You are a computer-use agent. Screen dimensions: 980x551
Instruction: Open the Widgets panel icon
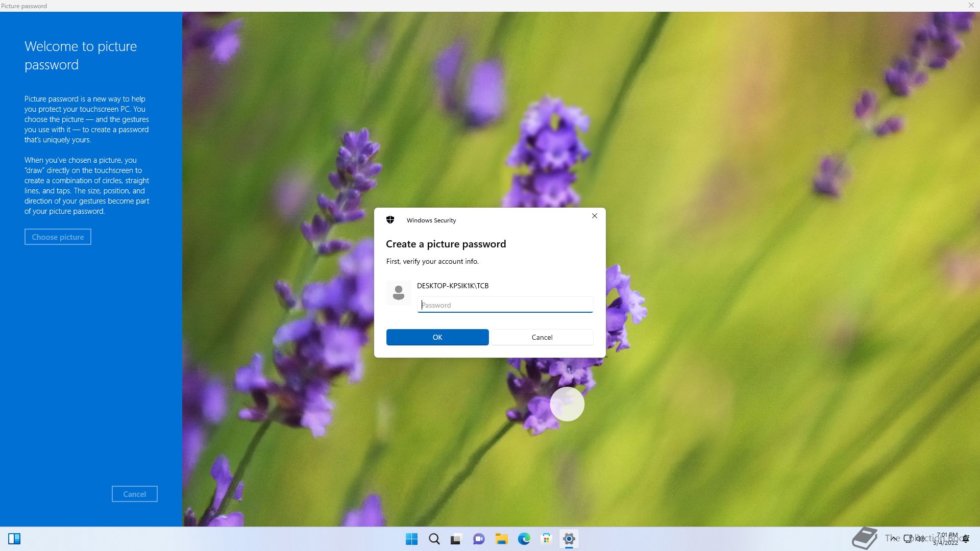[x=14, y=539]
